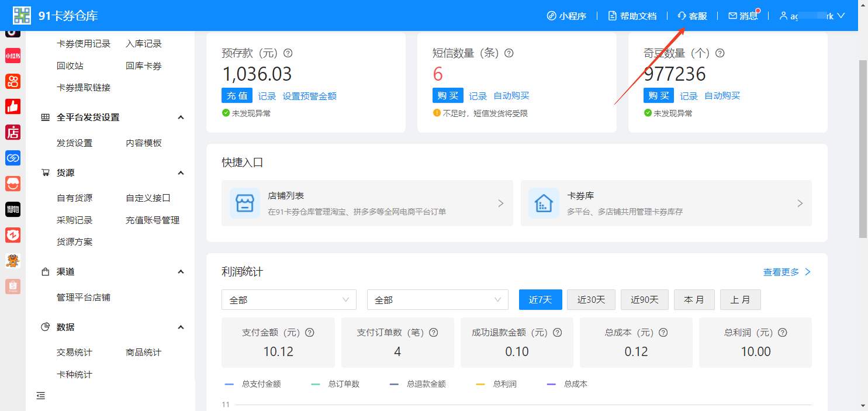The height and width of the screenshot is (411, 868).
Task: Collapse the sidebar with bottom menu icon
Action: click(41, 396)
